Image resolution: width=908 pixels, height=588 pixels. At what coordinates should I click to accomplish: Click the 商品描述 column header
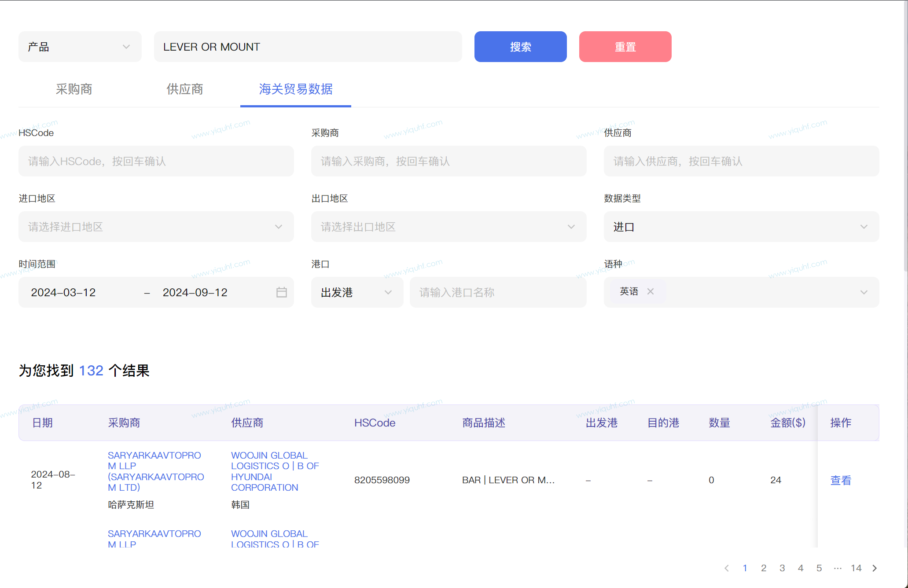[x=484, y=423]
